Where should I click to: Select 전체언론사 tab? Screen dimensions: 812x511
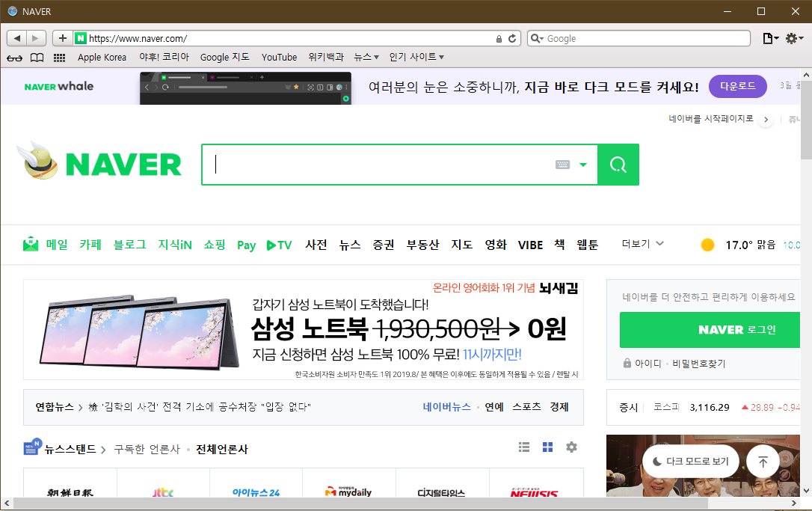[221, 450]
